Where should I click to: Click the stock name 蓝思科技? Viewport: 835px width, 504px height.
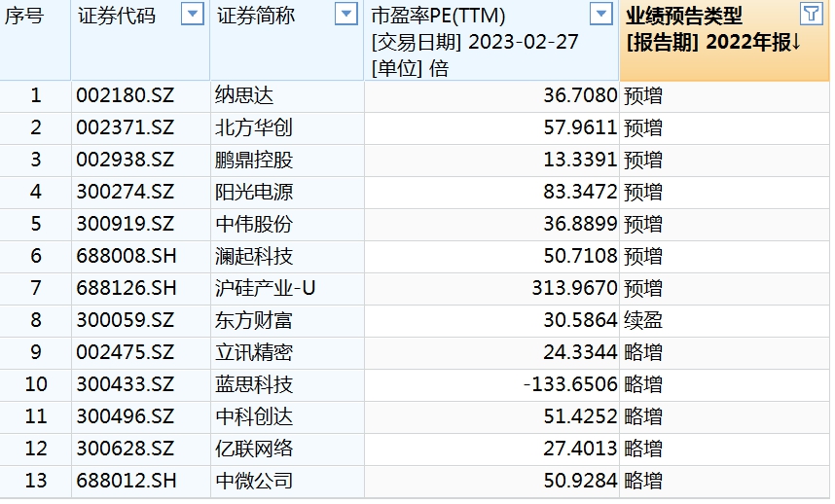254,384
